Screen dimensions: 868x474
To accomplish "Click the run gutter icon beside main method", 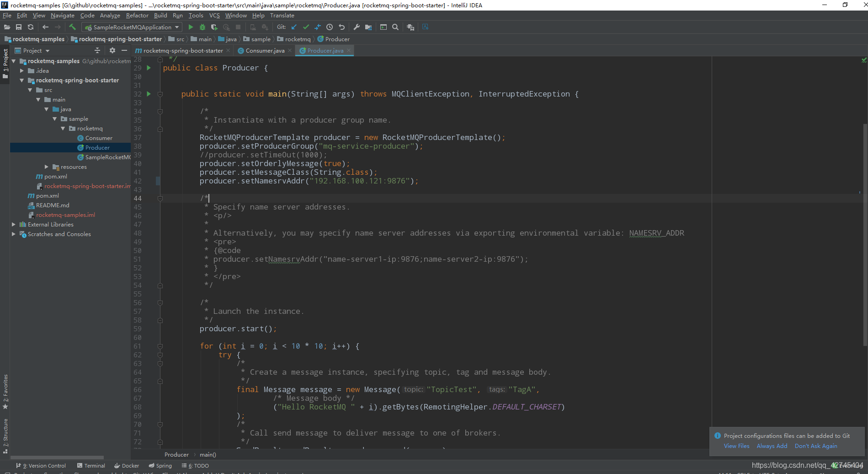I will 149,94.
